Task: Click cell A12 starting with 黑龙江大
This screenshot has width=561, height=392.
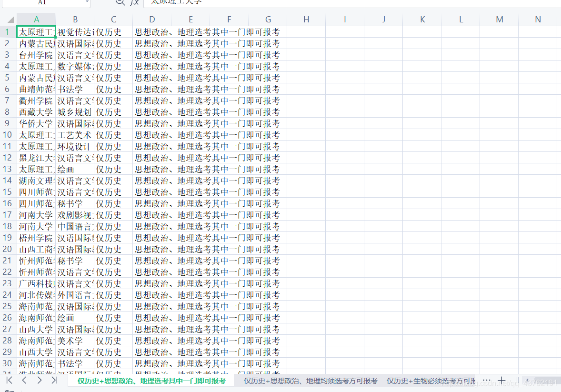Action: point(36,158)
